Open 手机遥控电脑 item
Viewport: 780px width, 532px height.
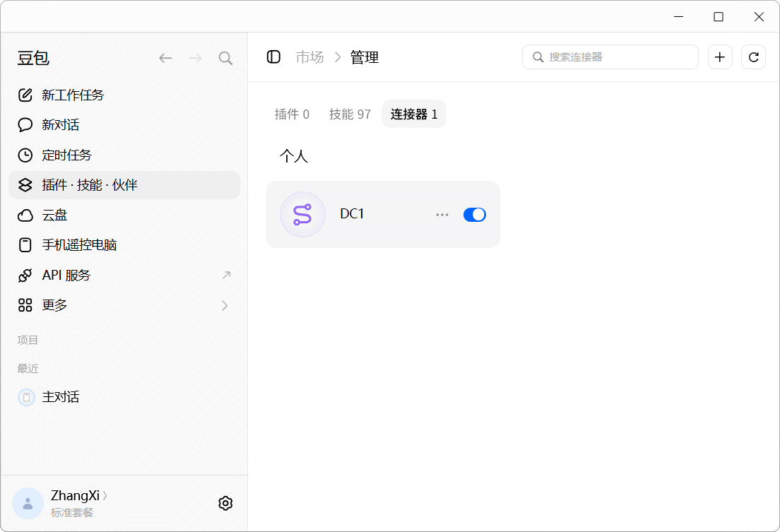(124, 245)
